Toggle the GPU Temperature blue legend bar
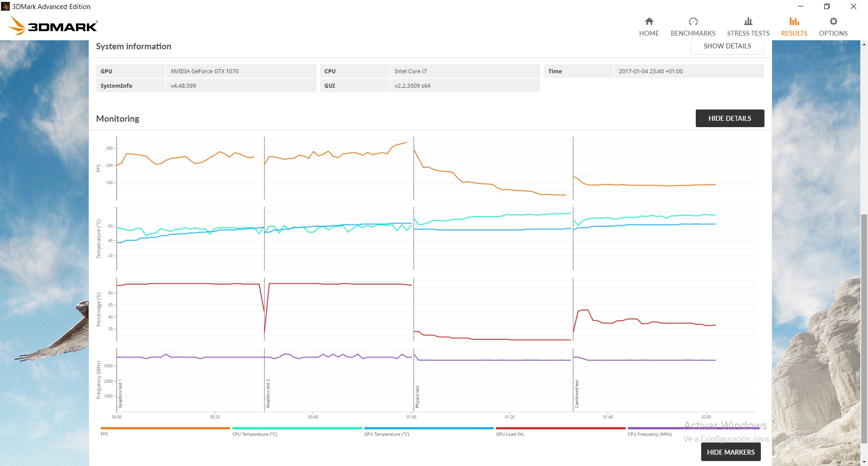This screenshot has width=868, height=466. click(x=429, y=428)
